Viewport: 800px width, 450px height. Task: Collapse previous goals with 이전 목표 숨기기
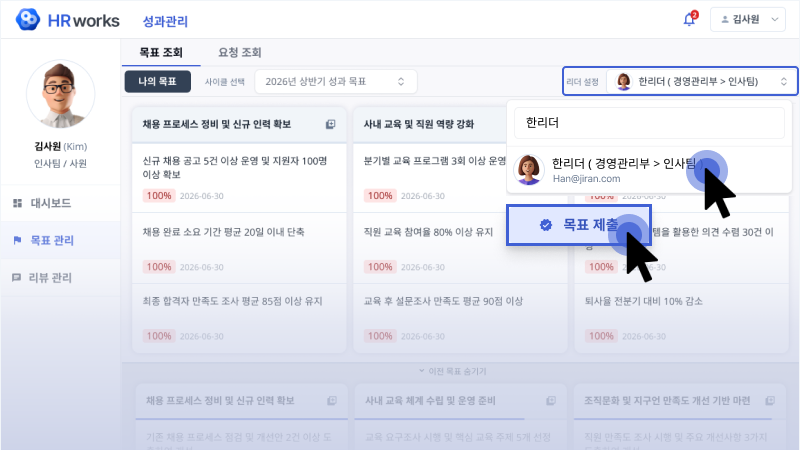click(x=459, y=371)
